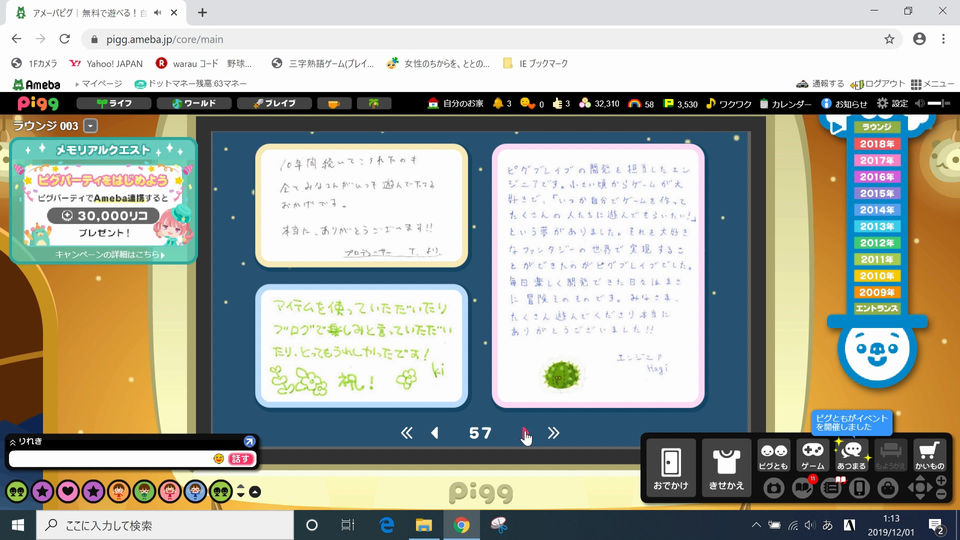960x540 pixels.
Task: Click the green character emote icon
Action: click(x=144, y=491)
